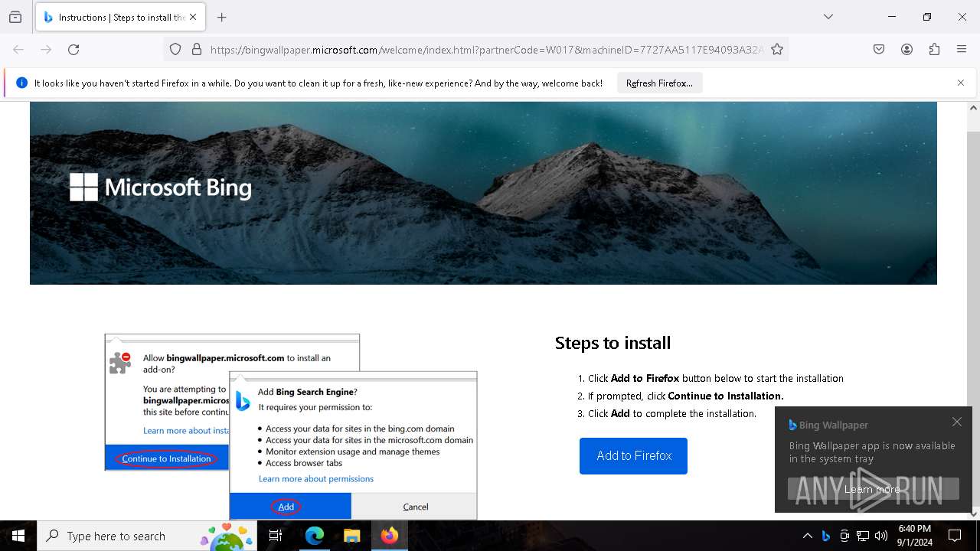Reload the current page
This screenshot has width=980, height=551.
tap(73, 49)
